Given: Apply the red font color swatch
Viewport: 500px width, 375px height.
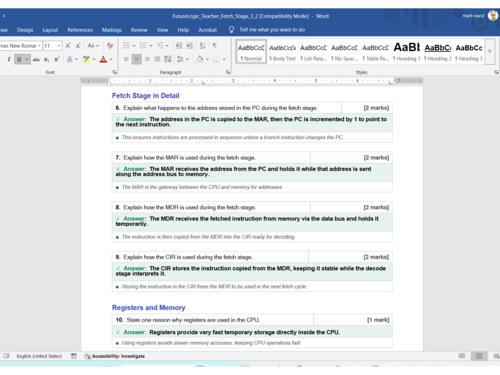Looking at the screenshot, I should 103,59.
